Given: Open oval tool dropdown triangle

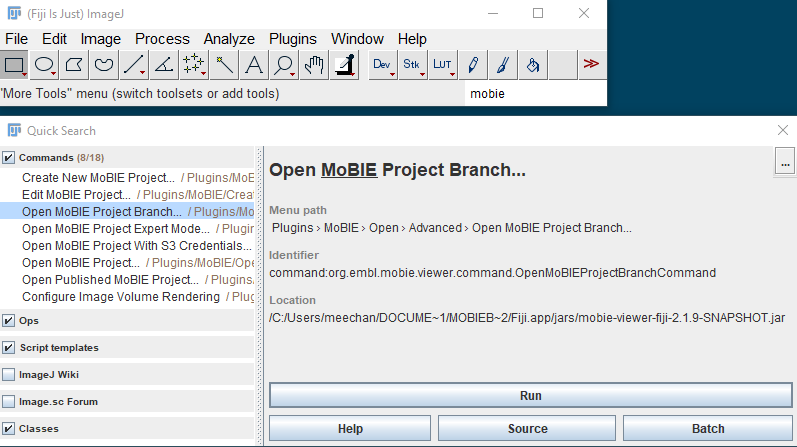Looking at the screenshot, I should pyautogui.click(x=53, y=74).
